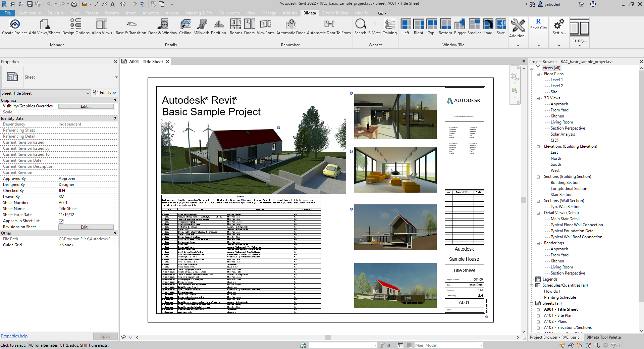The width and height of the screenshot is (644, 349).
Task: Toggle the Appears In Sheet List checkbox
Action: tap(61, 221)
